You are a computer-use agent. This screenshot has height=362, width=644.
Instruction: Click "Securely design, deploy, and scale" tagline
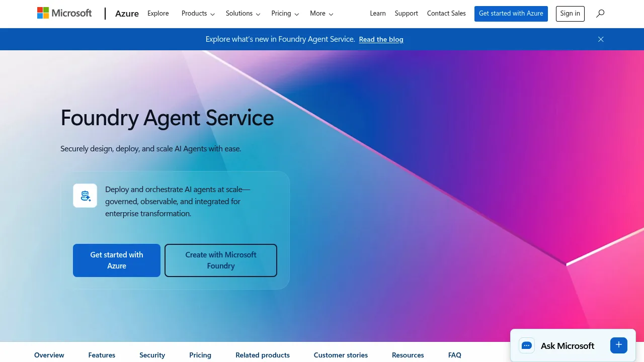(x=151, y=149)
